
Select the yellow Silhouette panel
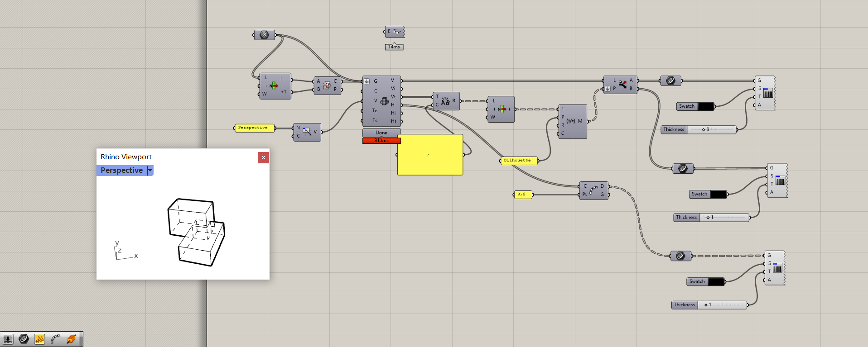coord(519,161)
